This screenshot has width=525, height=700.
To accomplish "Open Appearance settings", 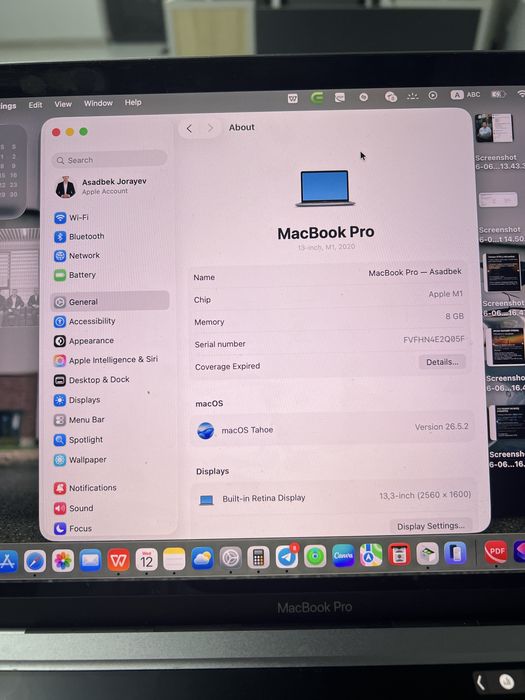I will pyautogui.click(x=84, y=341).
